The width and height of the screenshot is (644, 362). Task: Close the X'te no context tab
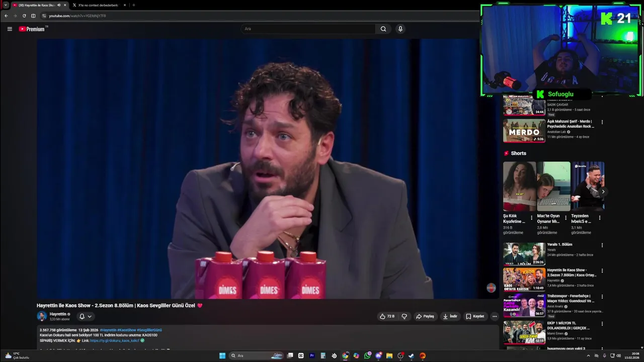coord(124,5)
